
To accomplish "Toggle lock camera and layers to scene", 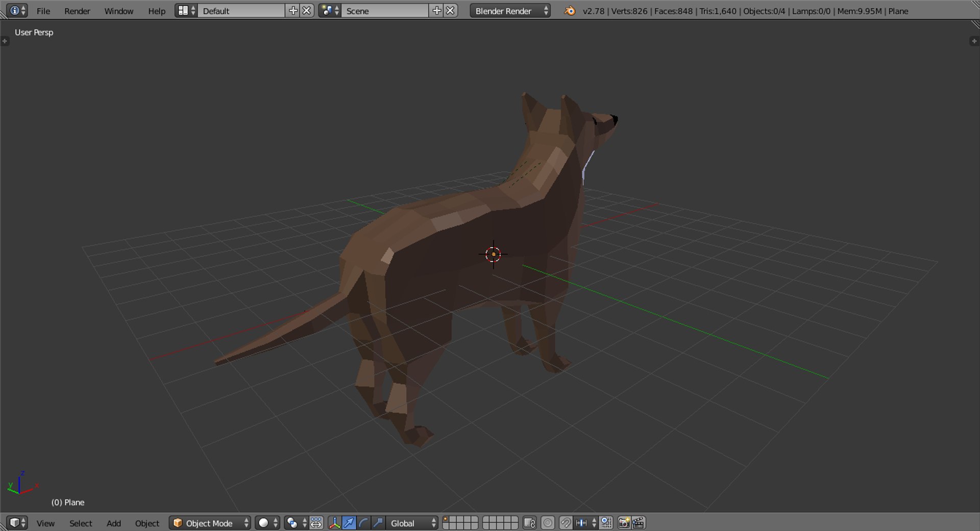I will [529, 523].
